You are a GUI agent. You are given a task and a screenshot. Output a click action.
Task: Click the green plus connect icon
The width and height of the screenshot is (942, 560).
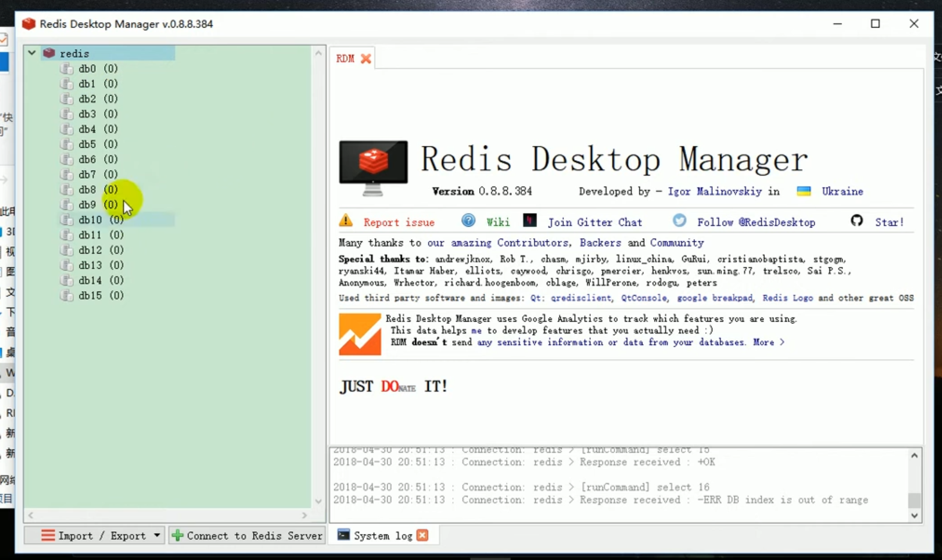point(178,535)
